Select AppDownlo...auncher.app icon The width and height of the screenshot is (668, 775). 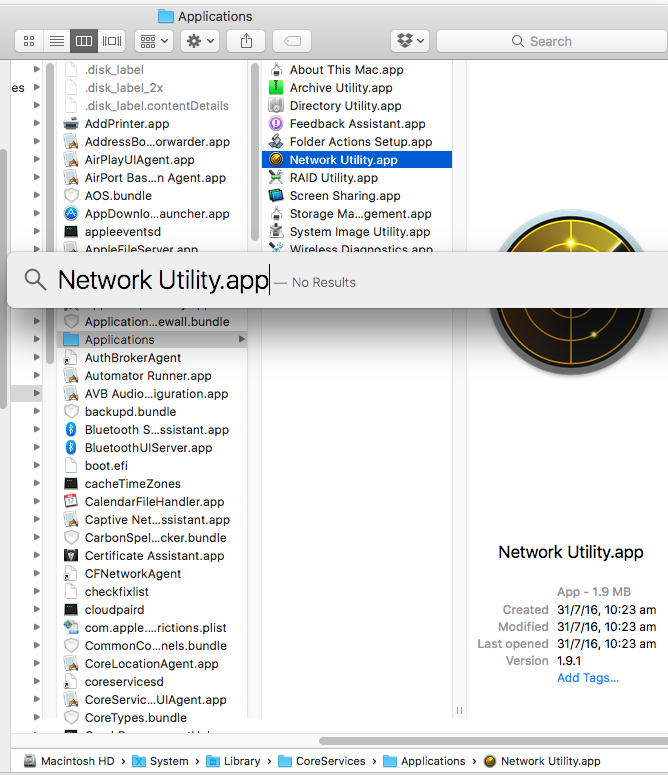[x=71, y=214]
